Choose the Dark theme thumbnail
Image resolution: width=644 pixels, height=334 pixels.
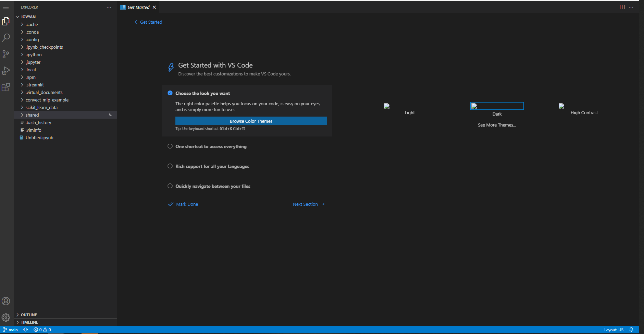(497, 109)
